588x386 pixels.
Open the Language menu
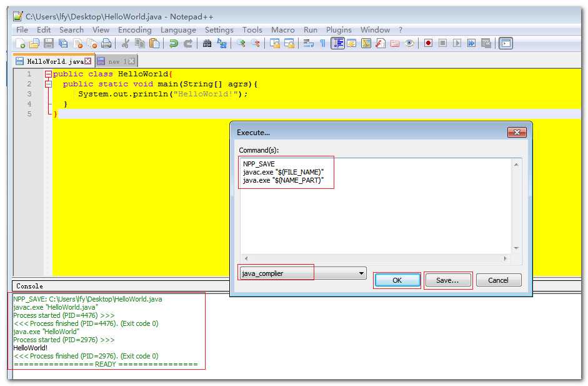[178, 29]
